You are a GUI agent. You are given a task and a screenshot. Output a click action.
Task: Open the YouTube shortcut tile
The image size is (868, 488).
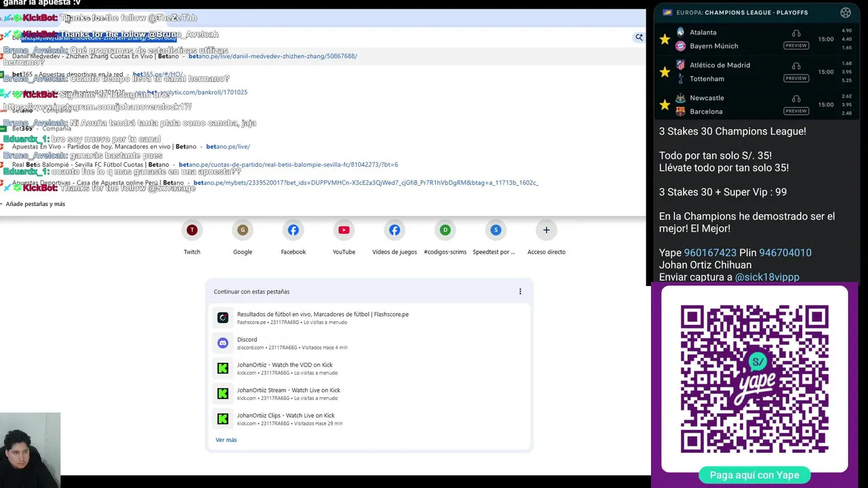click(344, 237)
